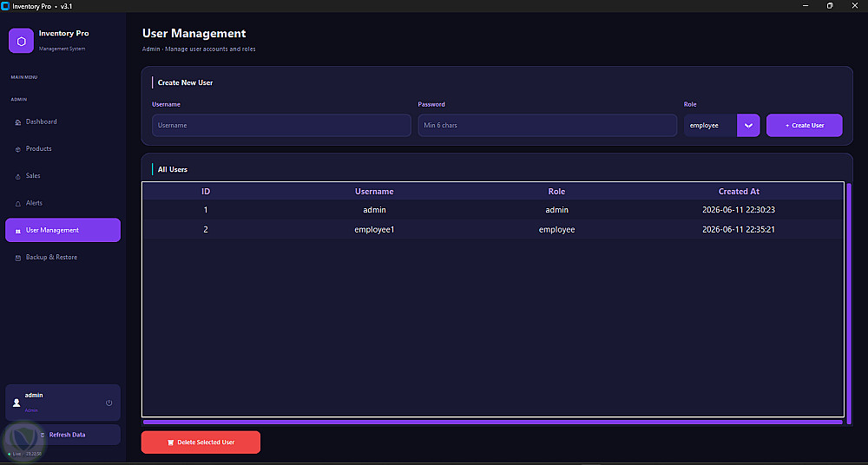
Task: Click the Inventory Pro hexagon logo
Action: [21, 41]
